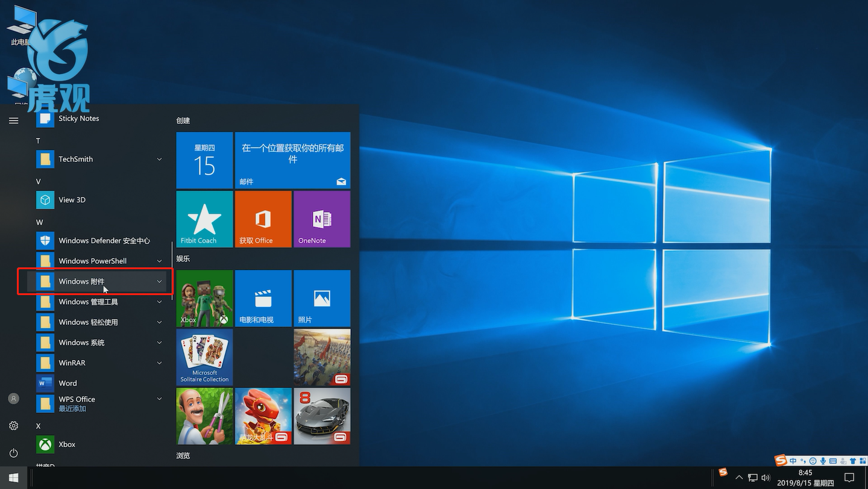Select the WinRAR folder entry
868x489 pixels.
click(x=96, y=363)
